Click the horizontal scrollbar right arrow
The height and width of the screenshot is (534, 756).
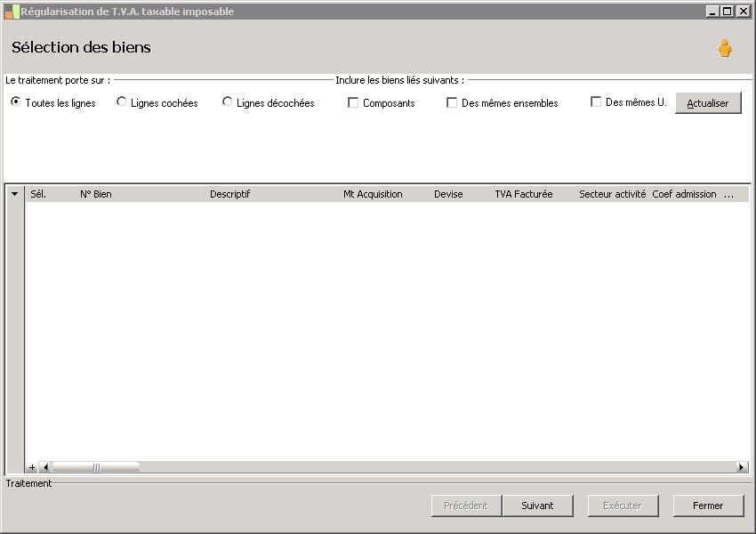coord(742,467)
